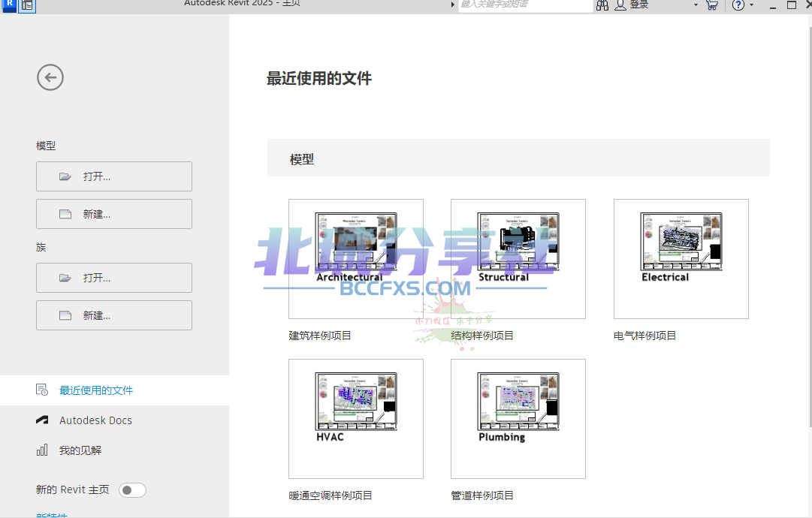Click the vertical scrollbar on the right
Viewport: 812px width, 518px height.
click(x=809, y=227)
